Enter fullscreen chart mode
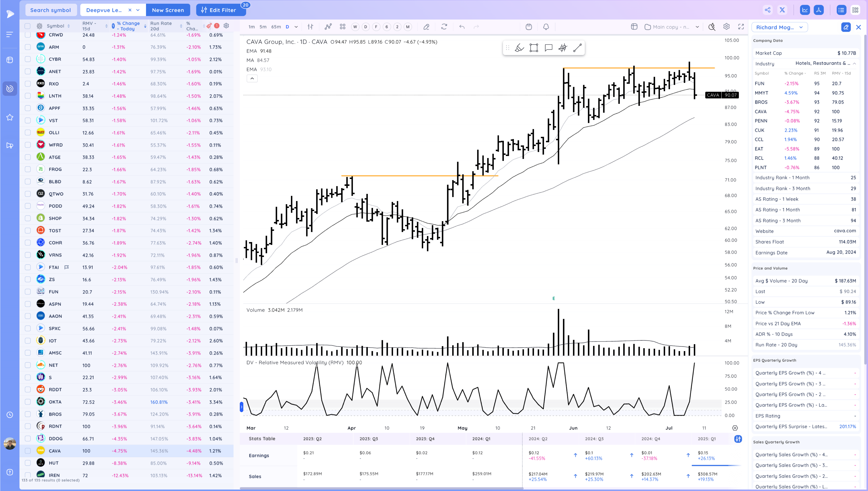Screen dimensions: 868x491 point(741,27)
